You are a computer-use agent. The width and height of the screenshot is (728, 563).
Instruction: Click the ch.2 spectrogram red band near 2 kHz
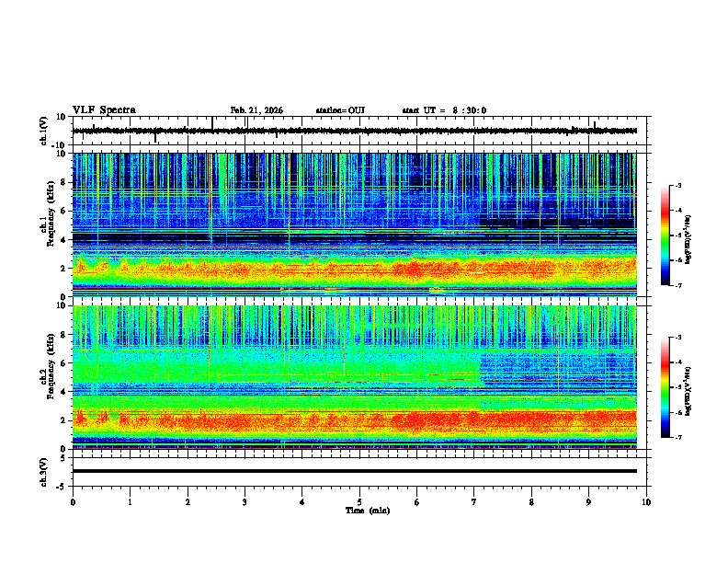click(x=355, y=420)
